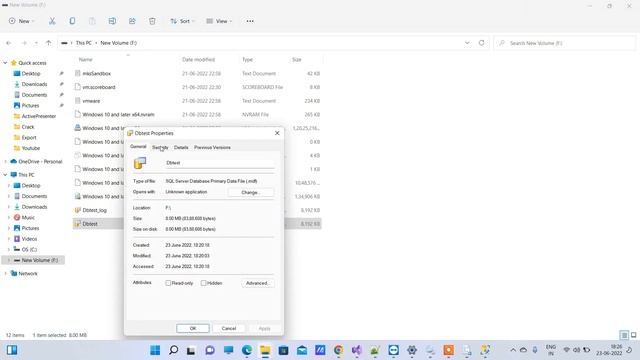
Task: Click the Back navigation arrow
Action: (9, 43)
